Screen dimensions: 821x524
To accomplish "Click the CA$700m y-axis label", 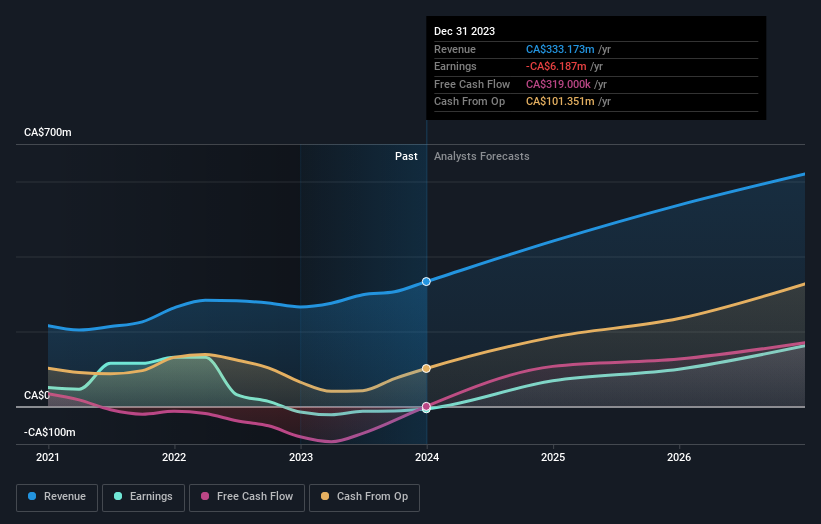I will 48,132.
